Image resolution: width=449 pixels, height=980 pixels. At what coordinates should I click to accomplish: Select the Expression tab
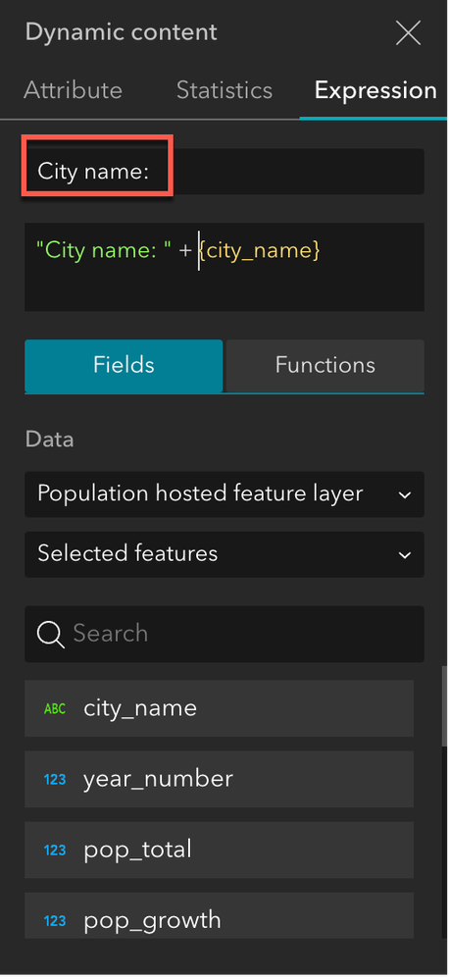pyautogui.click(x=375, y=90)
